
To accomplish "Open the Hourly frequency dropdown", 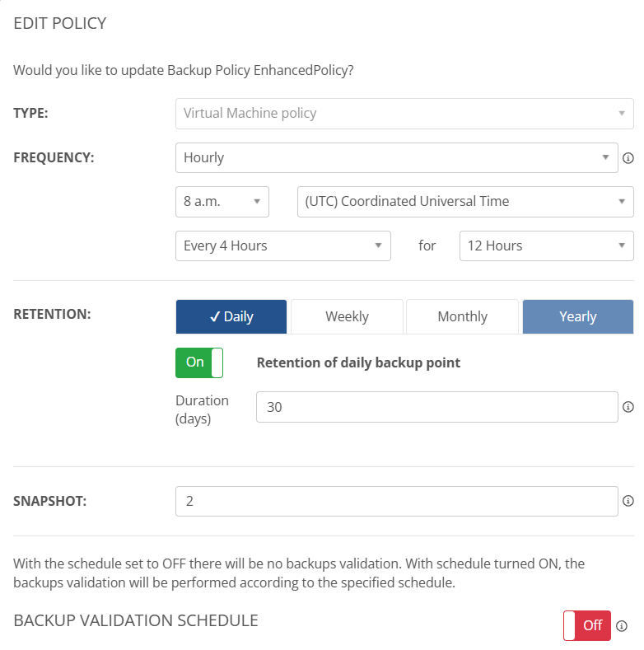I will (396, 157).
